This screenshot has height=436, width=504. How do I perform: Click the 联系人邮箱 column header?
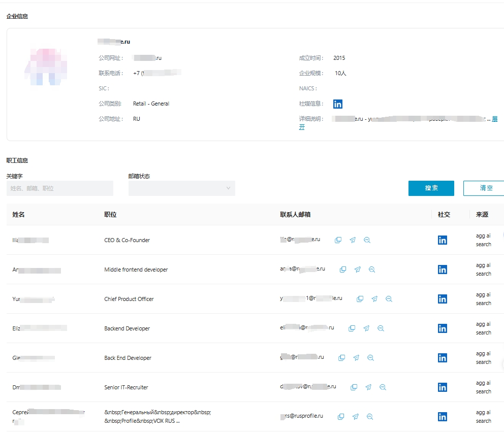coord(295,215)
